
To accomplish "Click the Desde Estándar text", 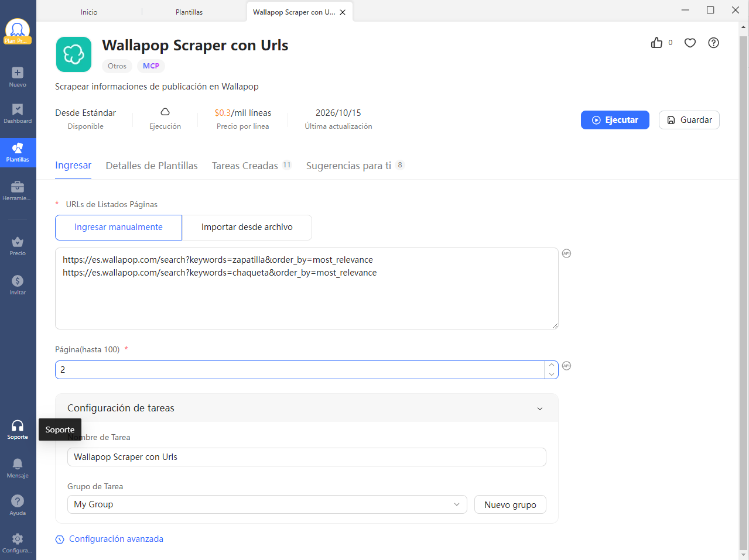I will point(85,113).
